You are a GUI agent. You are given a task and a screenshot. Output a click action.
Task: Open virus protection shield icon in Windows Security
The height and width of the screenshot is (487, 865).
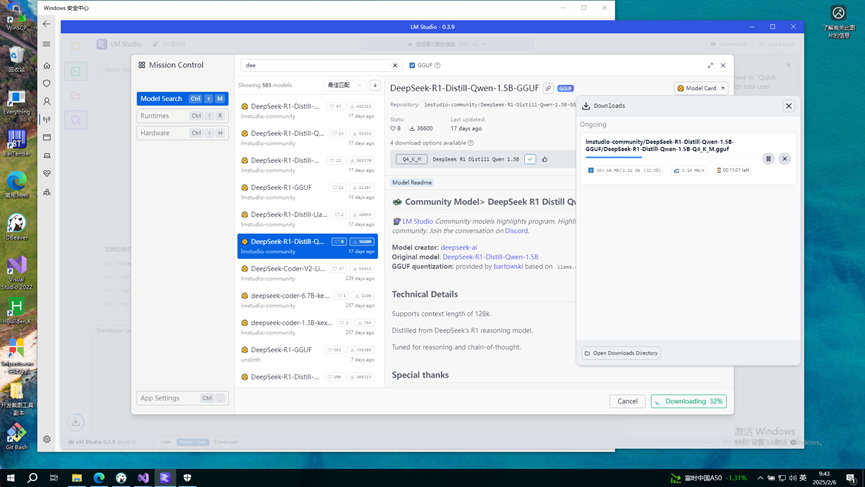pyautogui.click(x=47, y=83)
